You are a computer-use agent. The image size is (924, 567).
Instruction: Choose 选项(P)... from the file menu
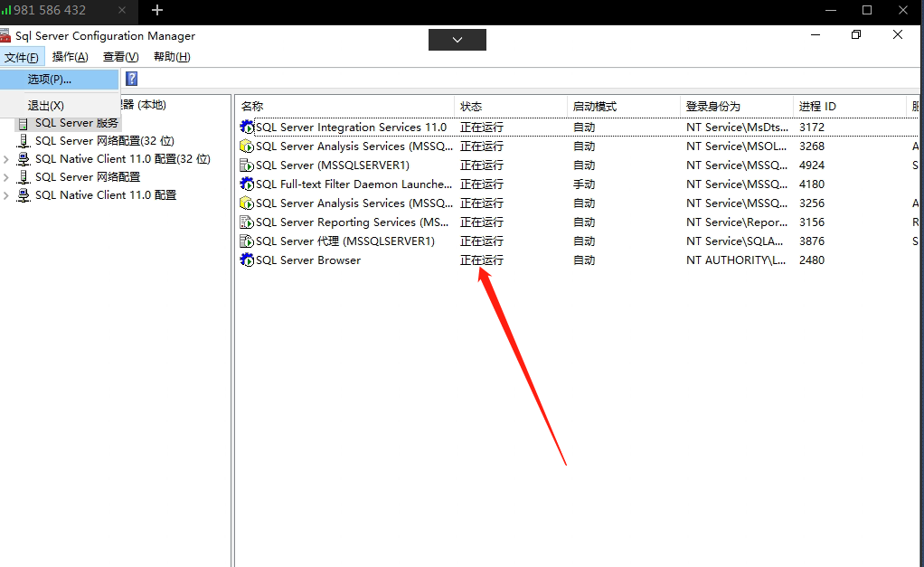click(x=60, y=79)
